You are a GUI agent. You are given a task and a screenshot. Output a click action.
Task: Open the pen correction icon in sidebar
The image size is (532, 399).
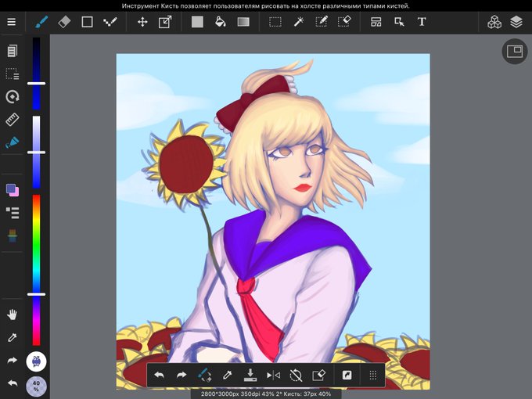[x=13, y=142]
